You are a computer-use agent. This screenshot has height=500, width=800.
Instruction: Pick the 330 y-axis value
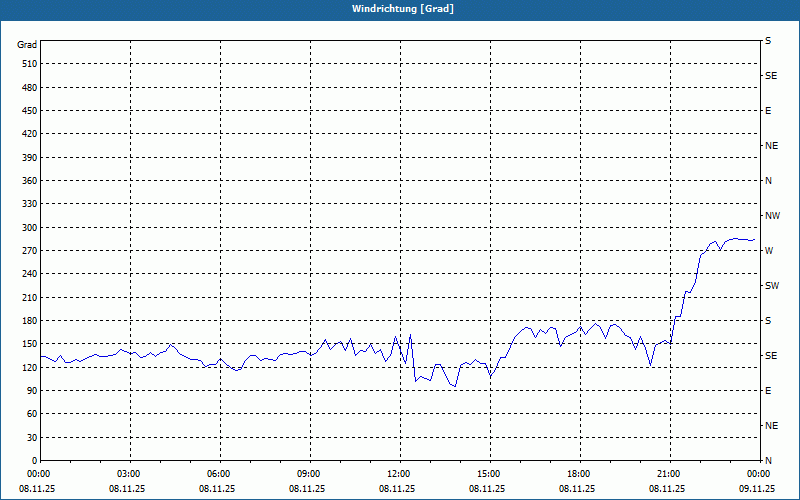[30, 204]
